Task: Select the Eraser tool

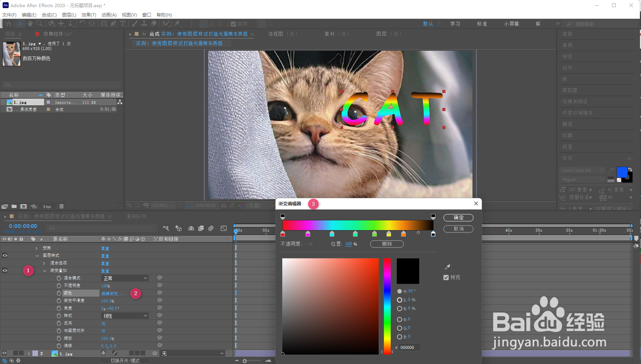Action: pyautogui.click(x=154, y=24)
